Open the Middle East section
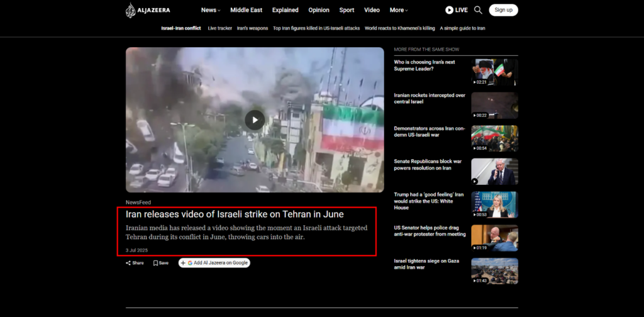Viewport: 644px width, 317px height. pyautogui.click(x=247, y=10)
